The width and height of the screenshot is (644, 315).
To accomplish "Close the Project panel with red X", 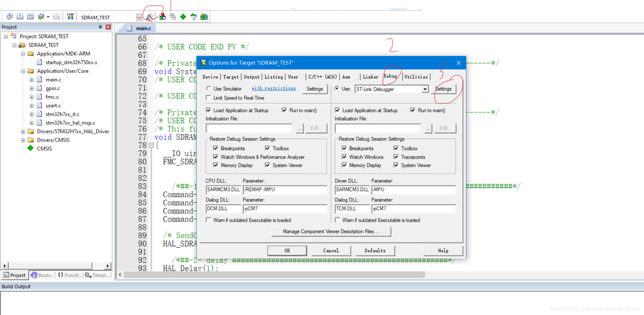I will (x=108, y=27).
